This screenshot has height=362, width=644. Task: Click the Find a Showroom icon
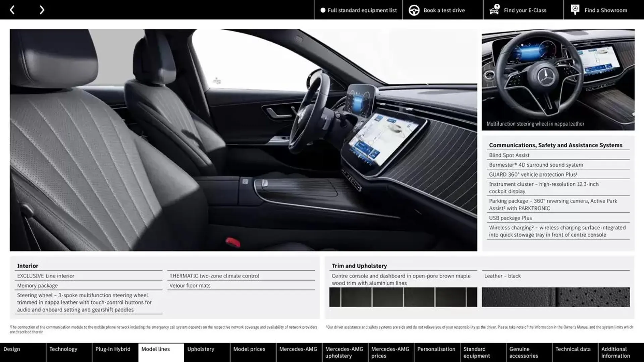(575, 10)
